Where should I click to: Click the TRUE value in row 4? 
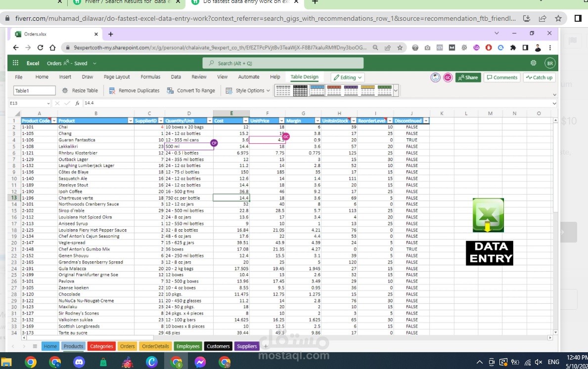point(411,140)
